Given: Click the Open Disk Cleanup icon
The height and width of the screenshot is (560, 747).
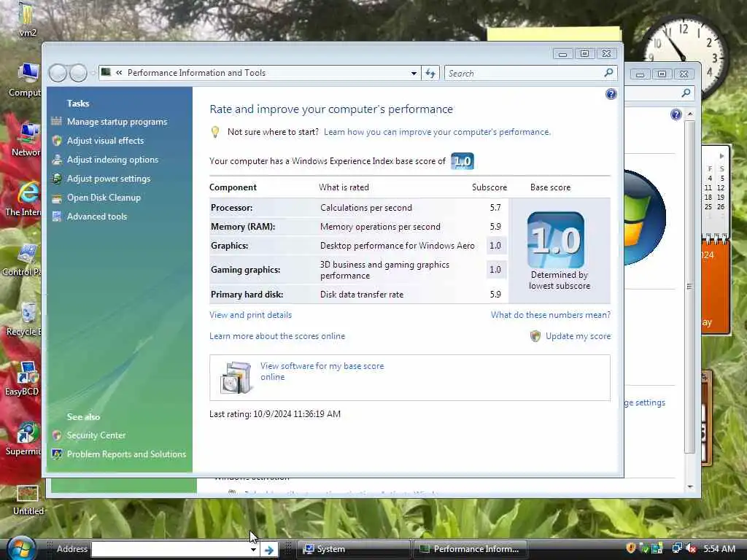Looking at the screenshot, I should [57, 198].
